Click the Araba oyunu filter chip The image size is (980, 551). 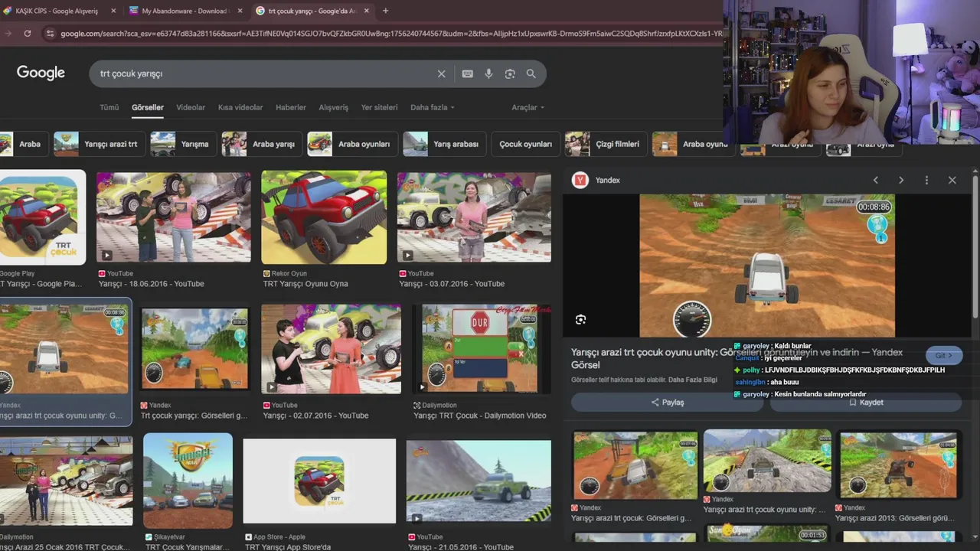tap(693, 144)
